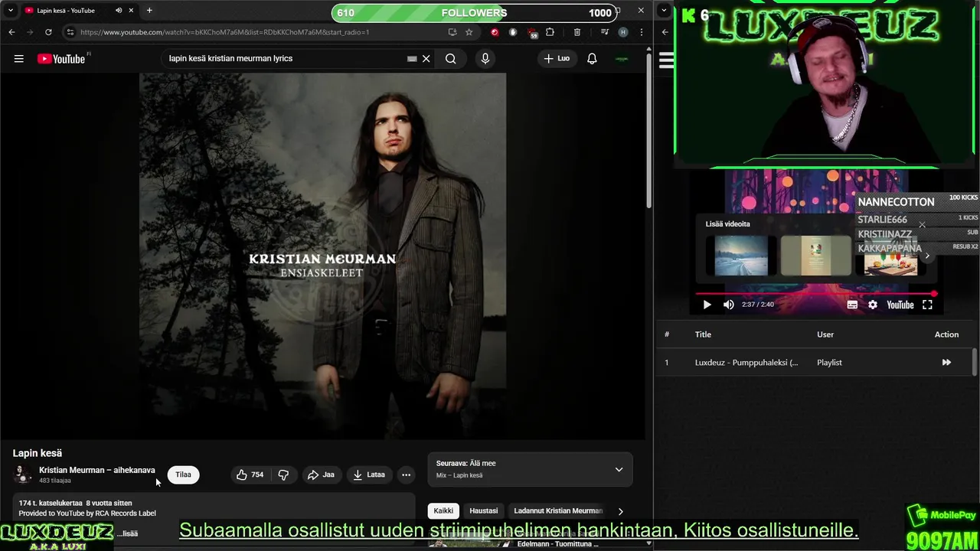Close the 'Lapin kesä - YouTube' tab

132,10
